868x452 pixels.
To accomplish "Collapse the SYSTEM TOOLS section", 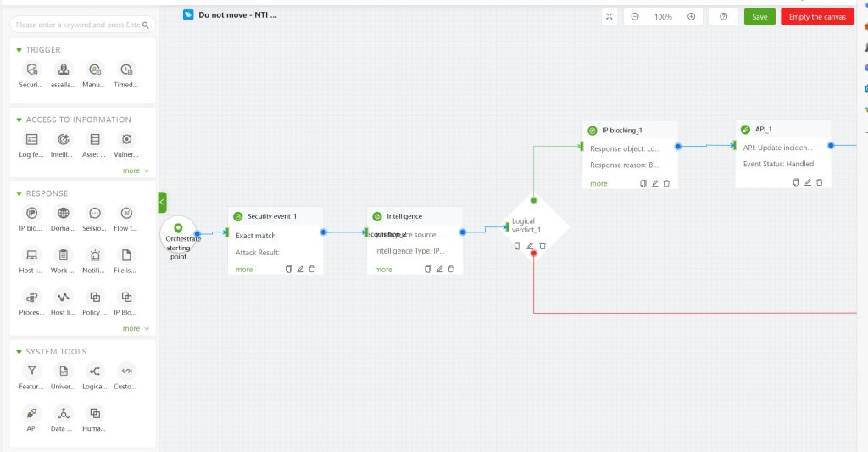I will coord(19,352).
